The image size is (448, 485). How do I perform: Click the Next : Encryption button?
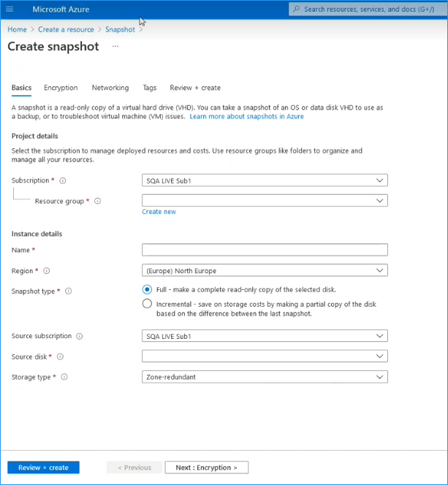[206, 467]
